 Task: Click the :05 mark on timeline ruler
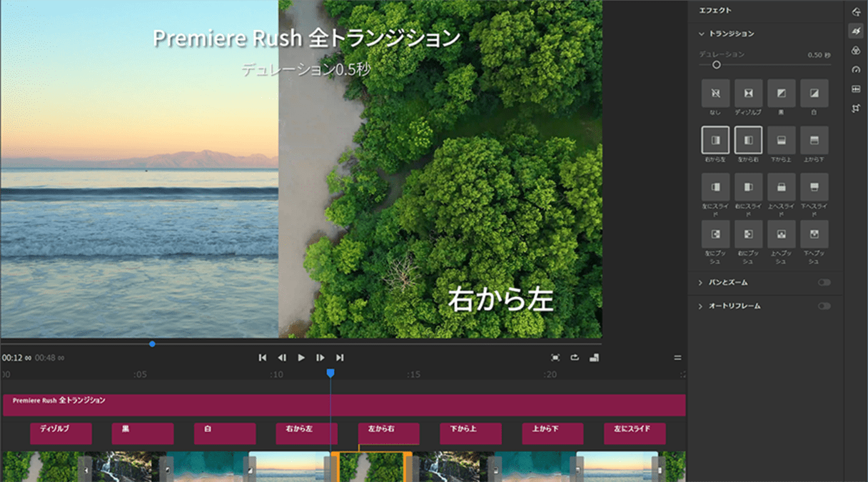(x=140, y=375)
